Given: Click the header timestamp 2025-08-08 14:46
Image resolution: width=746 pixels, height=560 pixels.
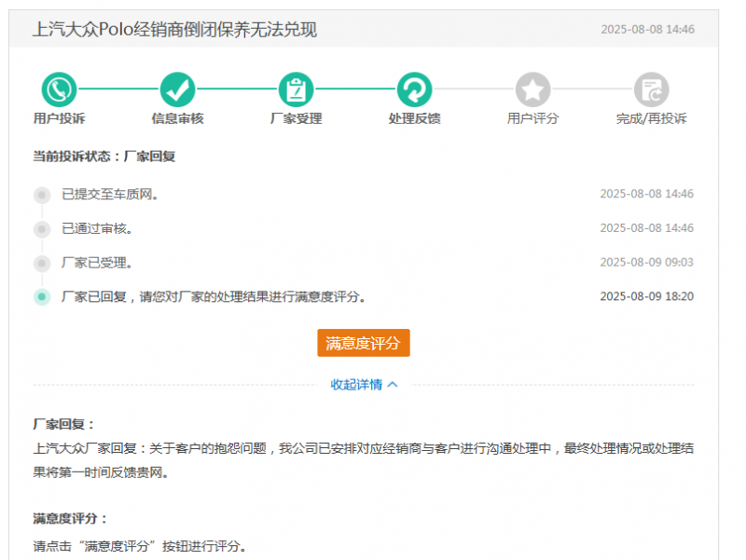Looking at the screenshot, I should [x=647, y=30].
